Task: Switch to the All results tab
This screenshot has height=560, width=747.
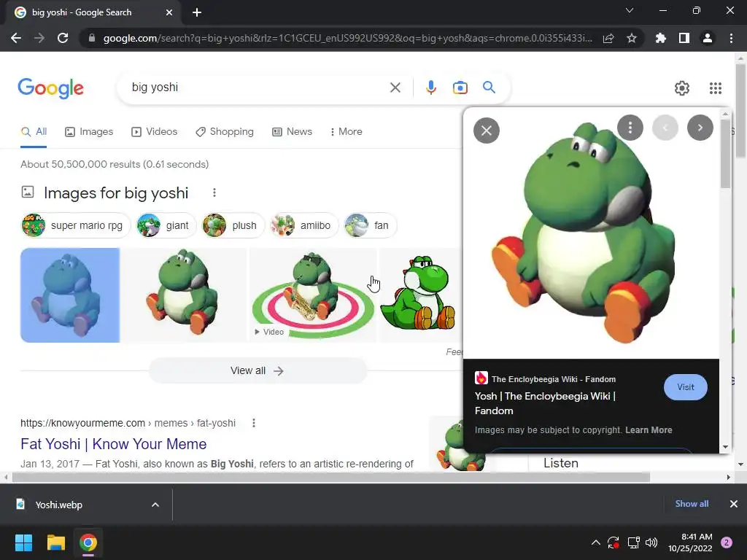Action: click(34, 132)
